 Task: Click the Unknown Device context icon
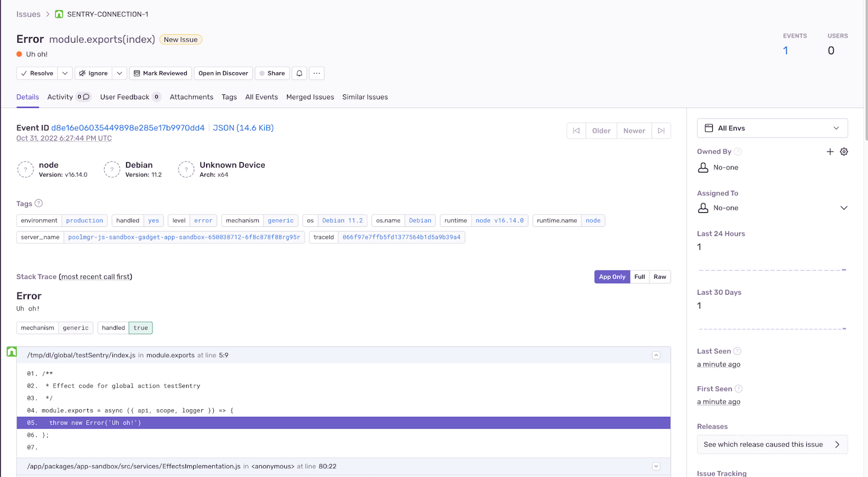point(186,169)
